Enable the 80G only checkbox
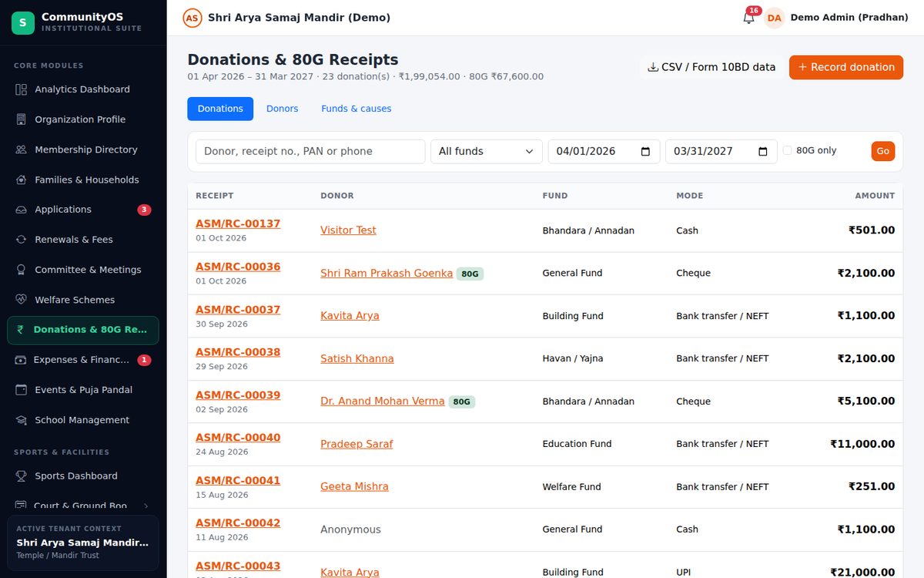Viewport: 924px width, 578px height. click(x=787, y=151)
